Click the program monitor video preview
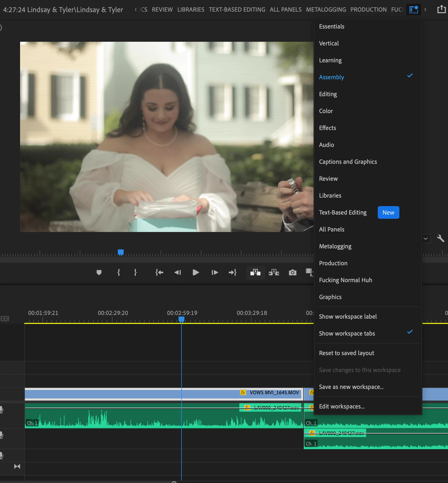Viewport: 448px width, 483px height. pos(167,137)
